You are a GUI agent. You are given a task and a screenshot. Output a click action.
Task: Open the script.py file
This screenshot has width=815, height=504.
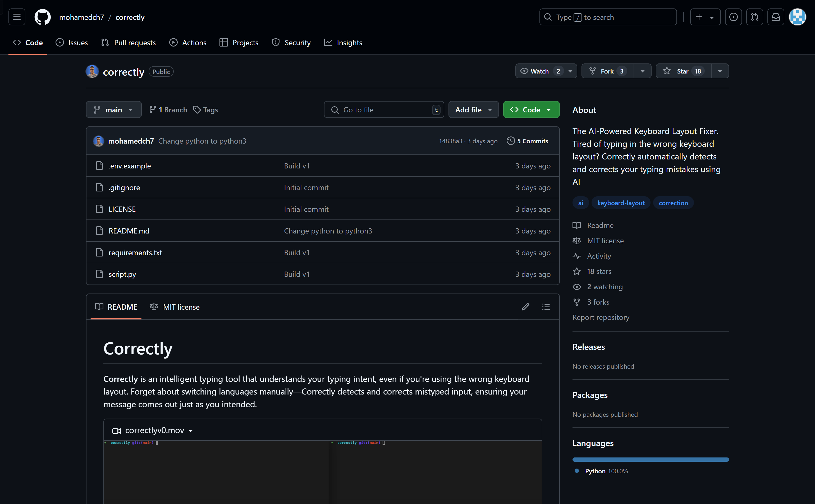pyautogui.click(x=122, y=274)
